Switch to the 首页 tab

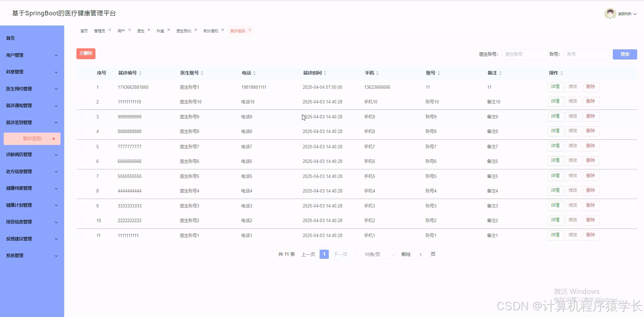tap(84, 31)
